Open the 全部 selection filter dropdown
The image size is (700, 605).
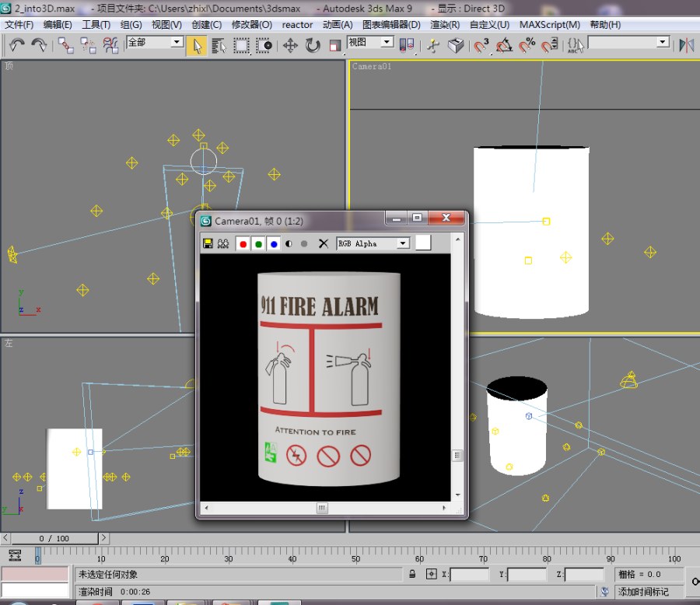[177, 42]
